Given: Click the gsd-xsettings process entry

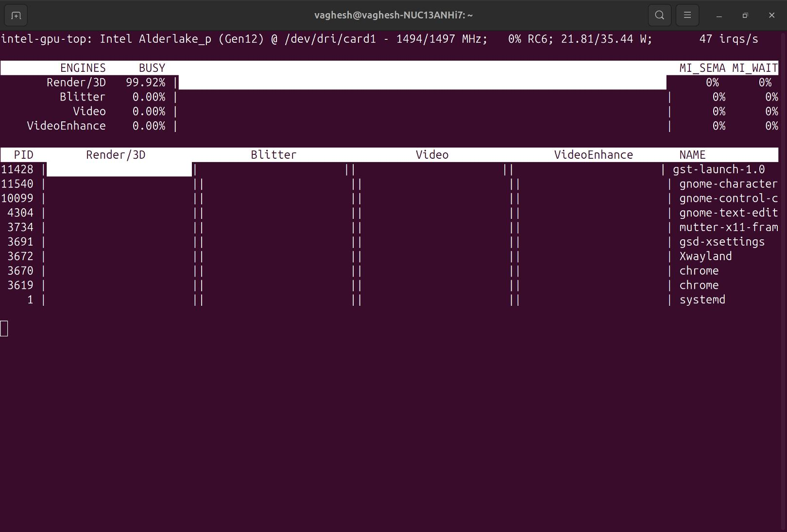Looking at the screenshot, I should point(721,242).
